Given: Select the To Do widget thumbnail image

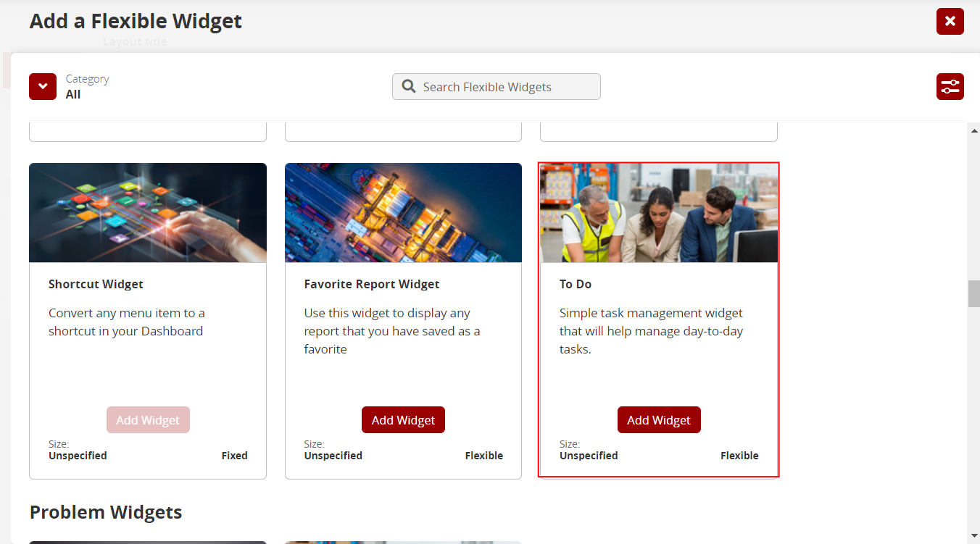Looking at the screenshot, I should point(659,213).
